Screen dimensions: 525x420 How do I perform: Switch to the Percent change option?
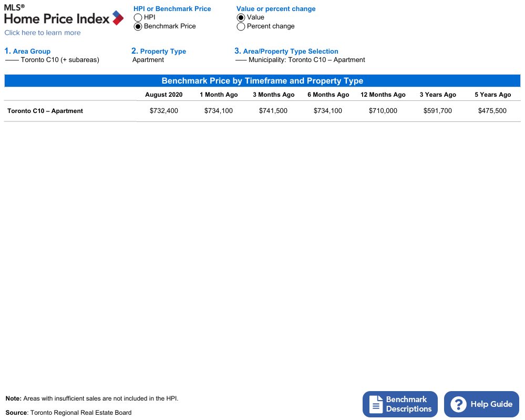pyautogui.click(x=241, y=26)
